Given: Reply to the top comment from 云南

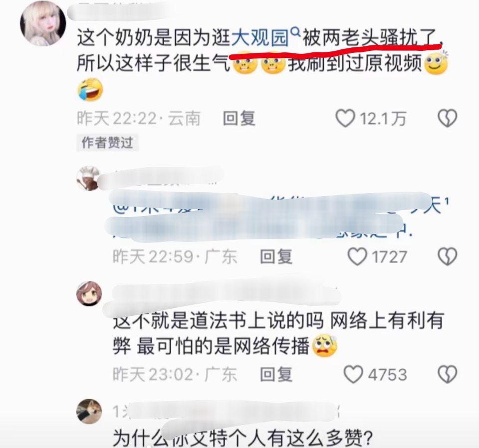Looking at the screenshot, I should [x=239, y=119].
